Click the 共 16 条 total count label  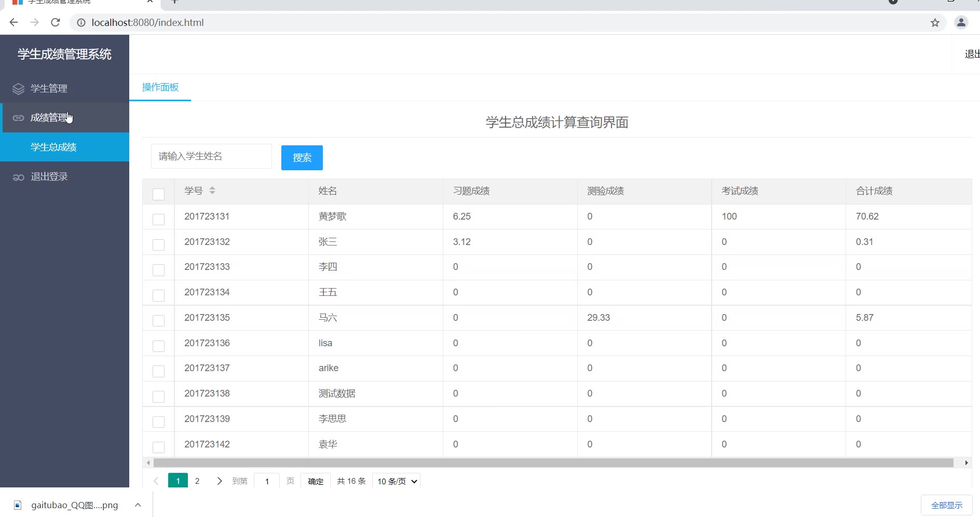tap(351, 481)
